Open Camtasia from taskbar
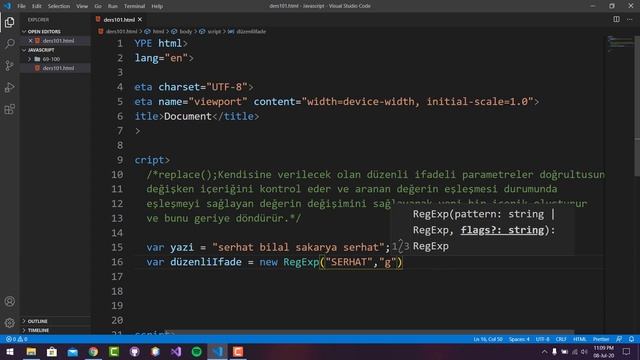640x360 pixels. click(x=114, y=351)
